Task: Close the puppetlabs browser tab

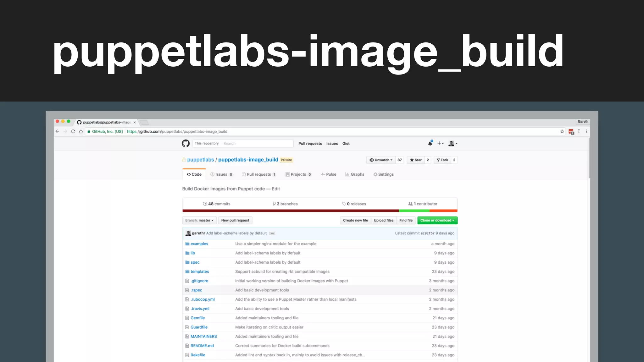Action: click(135, 123)
